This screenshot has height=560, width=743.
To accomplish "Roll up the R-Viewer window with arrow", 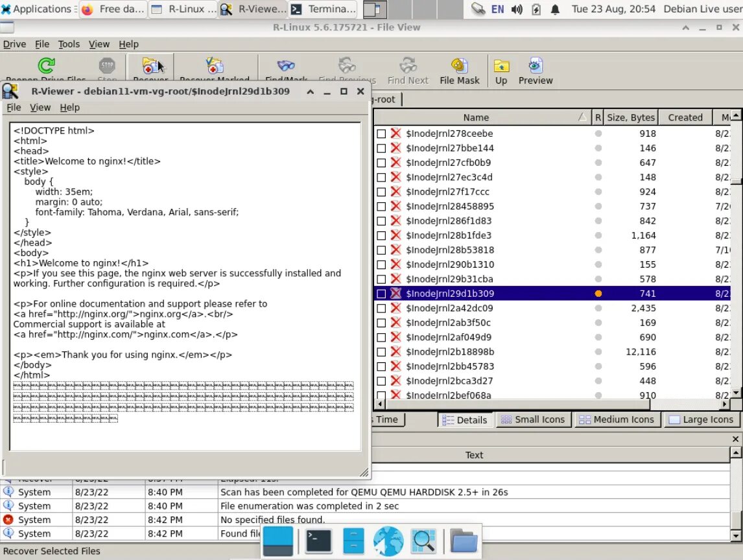I will (311, 91).
